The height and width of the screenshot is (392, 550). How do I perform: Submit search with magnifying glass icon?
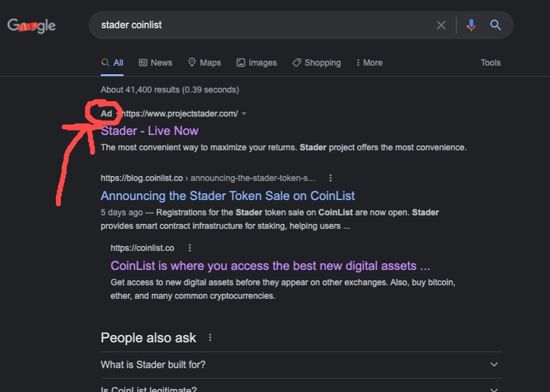(x=495, y=25)
